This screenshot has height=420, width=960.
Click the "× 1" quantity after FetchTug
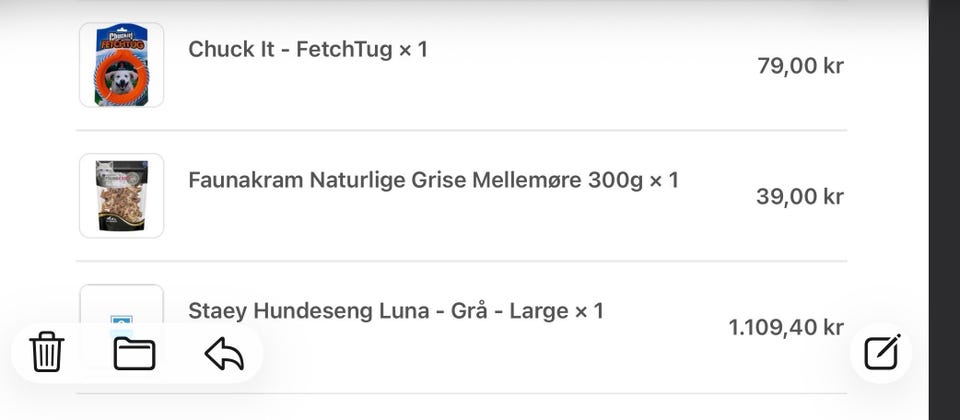(413, 49)
